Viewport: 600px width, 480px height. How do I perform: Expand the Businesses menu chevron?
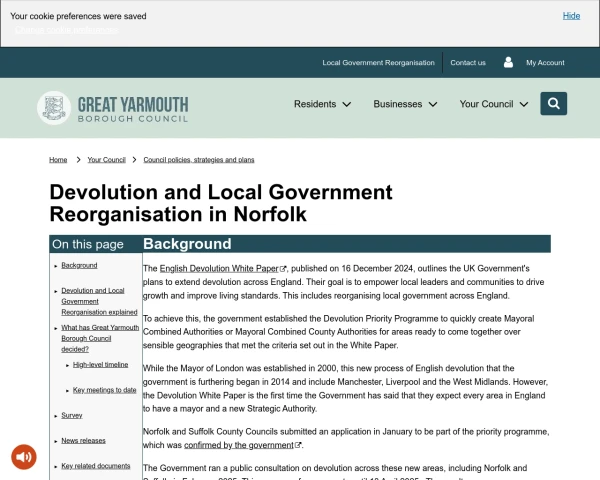coord(433,104)
